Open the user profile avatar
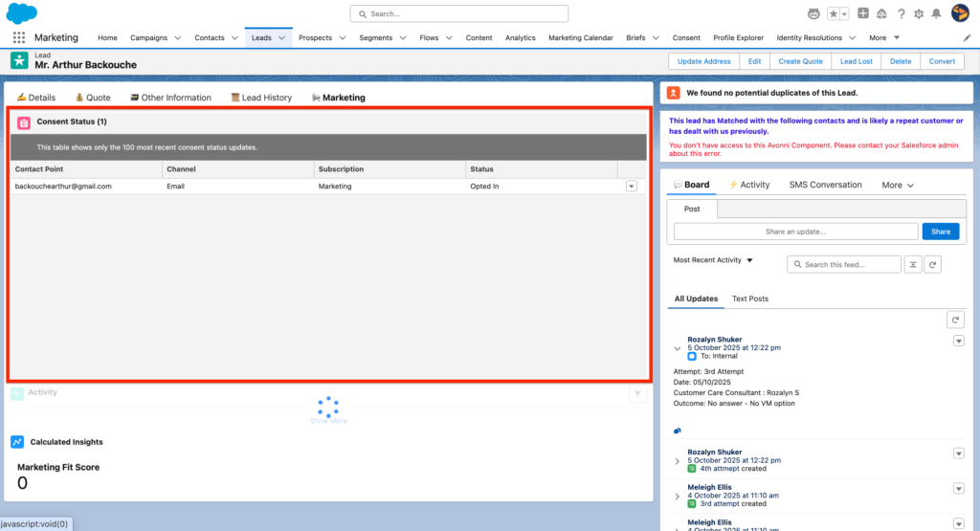Image resolution: width=980 pixels, height=531 pixels. tap(960, 13)
